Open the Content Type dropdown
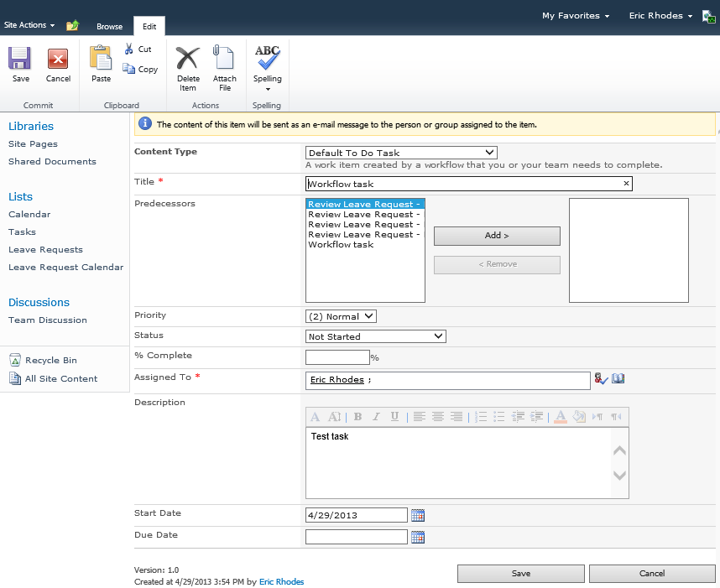Screen dimensions: 720x588 401,153
